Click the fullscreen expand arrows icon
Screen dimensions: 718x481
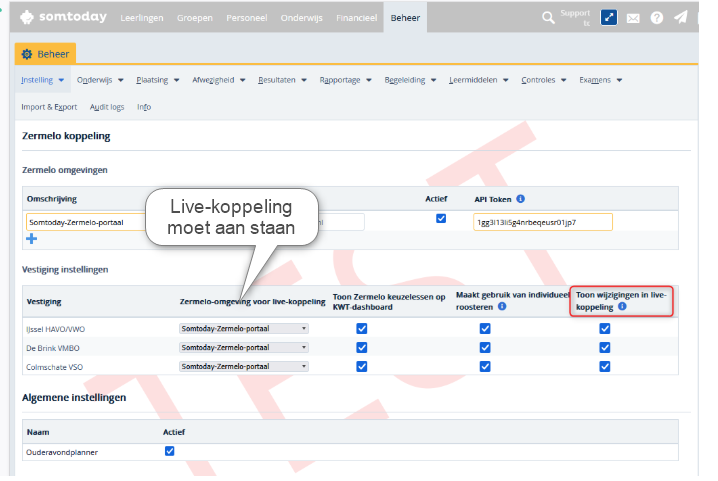(x=609, y=18)
